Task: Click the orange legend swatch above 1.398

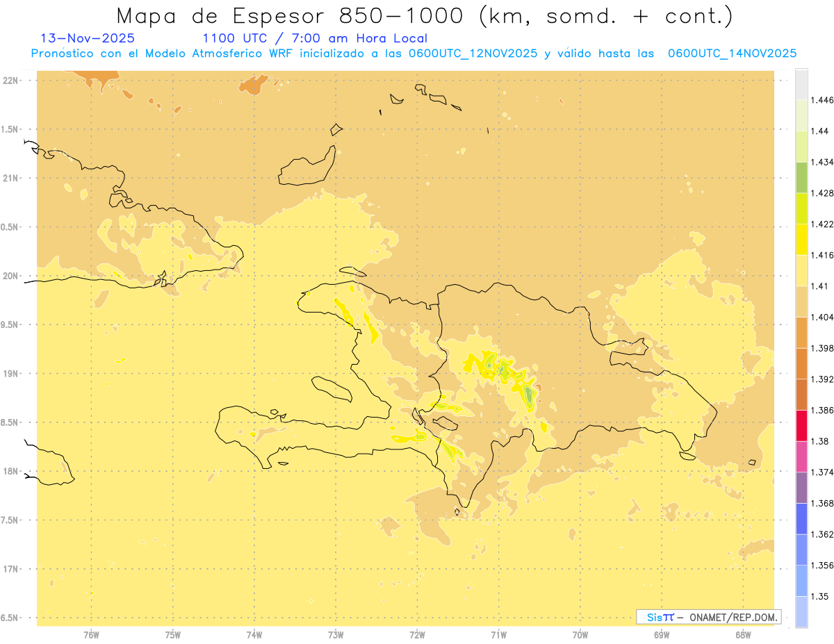Action: pos(801,333)
